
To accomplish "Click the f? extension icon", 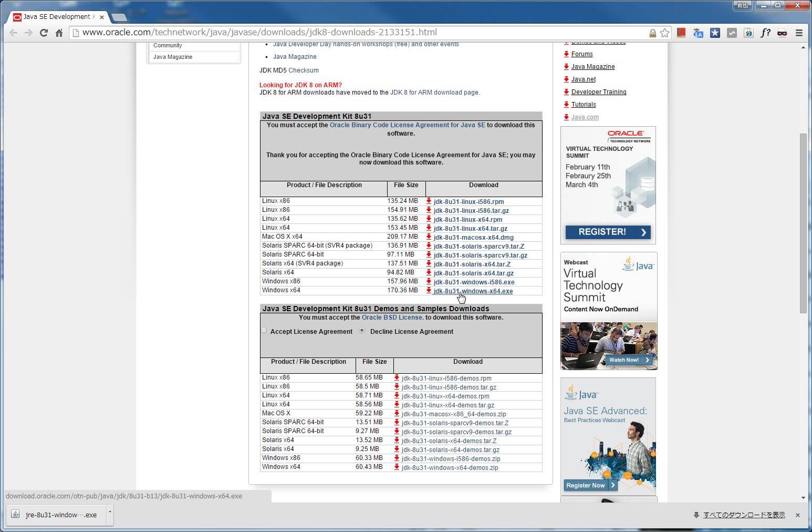I will click(x=765, y=33).
